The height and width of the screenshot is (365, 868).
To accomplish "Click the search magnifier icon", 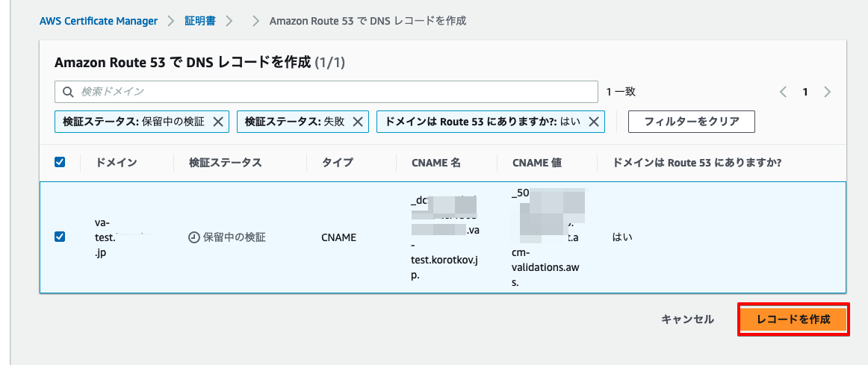I will coord(68,92).
